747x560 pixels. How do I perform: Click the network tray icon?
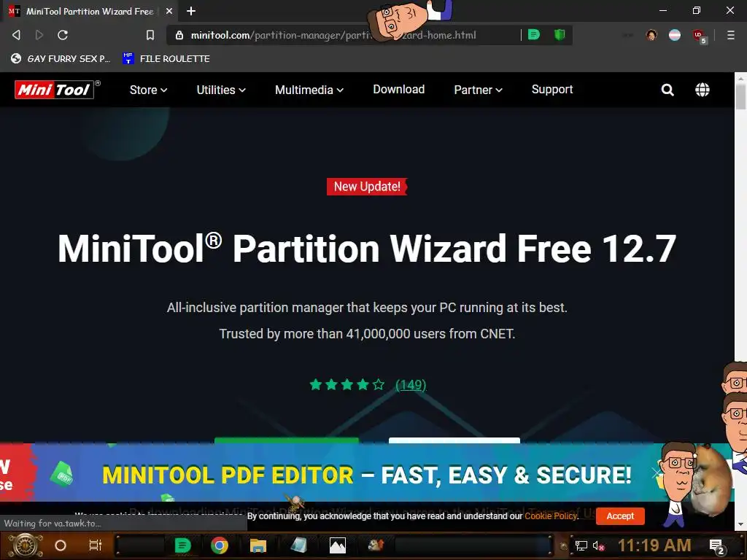581,545
